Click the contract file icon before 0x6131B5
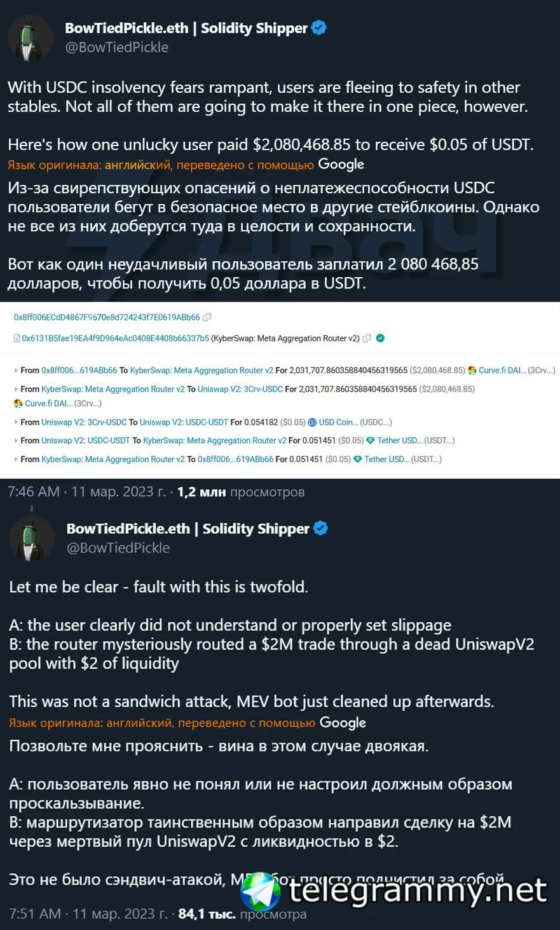560x930 pixels. [17, 339]
